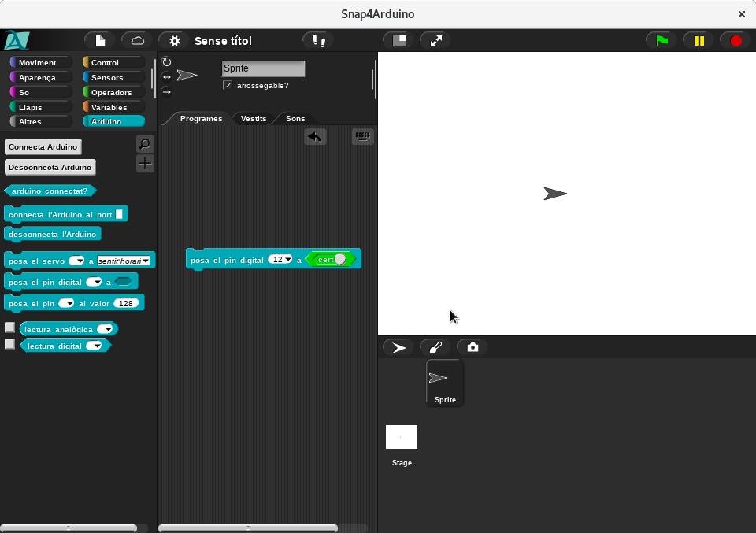Expand the servo direction dropdown sentit horari
Image resolution: width=756 pixels, height=533 pixels.
pyautogui.click(x=146, y=261)
